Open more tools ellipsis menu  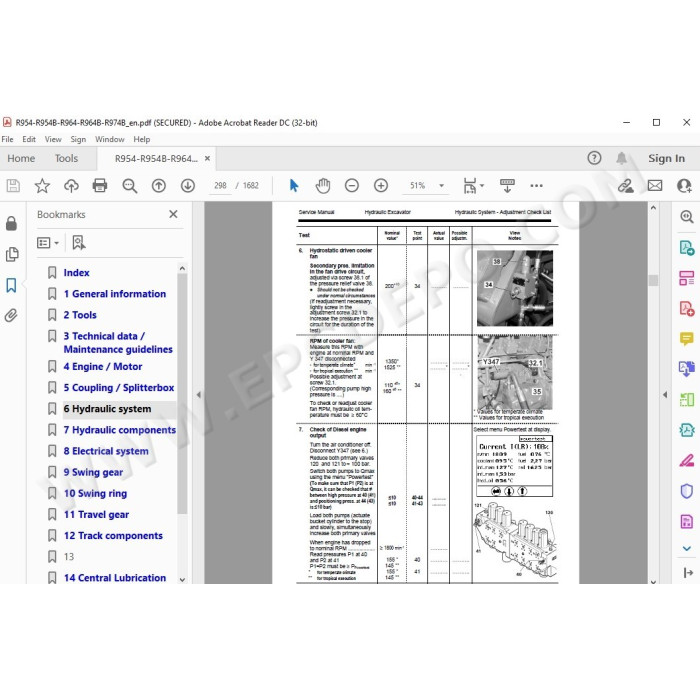[536, 185]
